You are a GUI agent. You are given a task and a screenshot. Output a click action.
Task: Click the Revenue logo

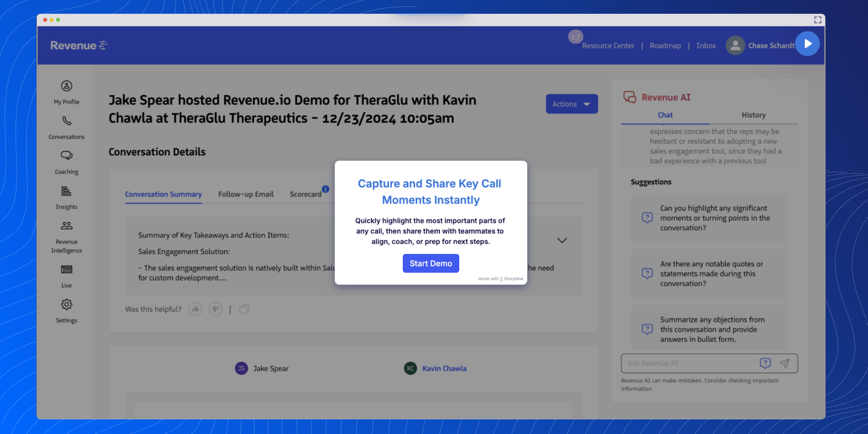(x=79, y=45)
